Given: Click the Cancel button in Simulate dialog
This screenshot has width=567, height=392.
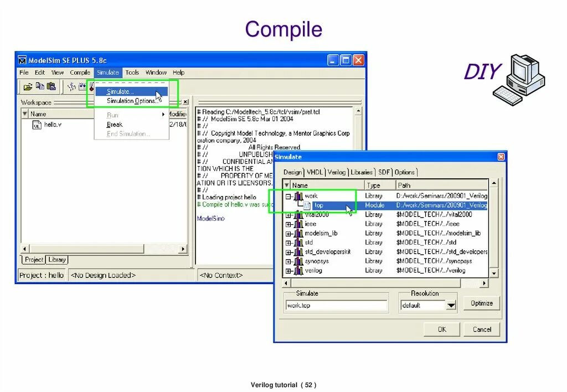Looking at the screenshot, I should [x=482, y=329].
